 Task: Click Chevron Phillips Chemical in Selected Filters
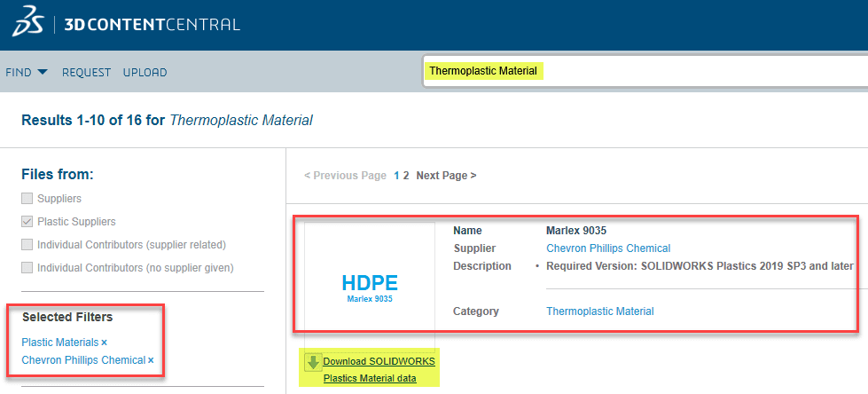pos(83,360)
